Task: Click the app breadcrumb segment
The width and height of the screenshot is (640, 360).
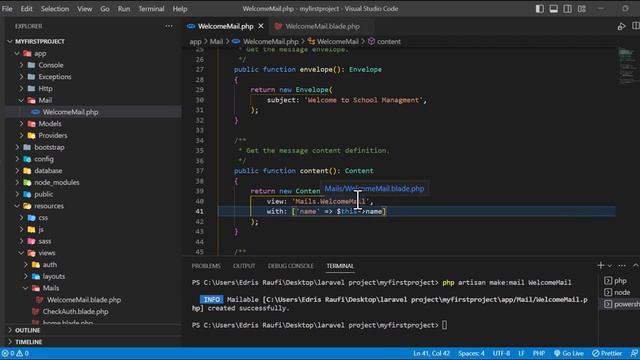Action: tap(196, 42)
